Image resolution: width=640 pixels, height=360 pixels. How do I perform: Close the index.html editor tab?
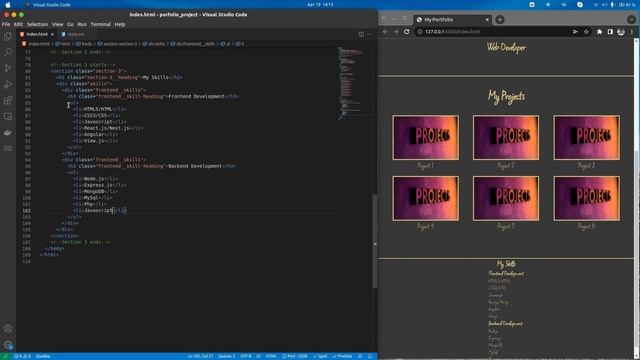52,34
